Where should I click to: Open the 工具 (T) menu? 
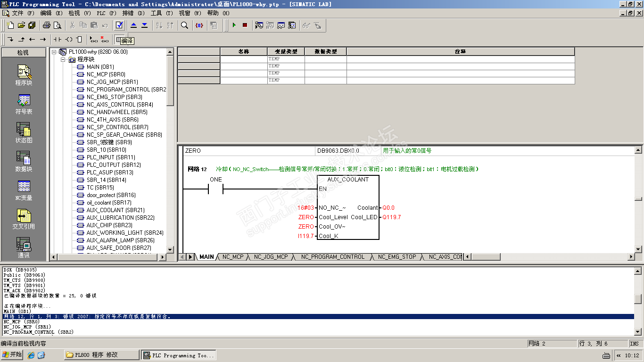click(162, 13)
